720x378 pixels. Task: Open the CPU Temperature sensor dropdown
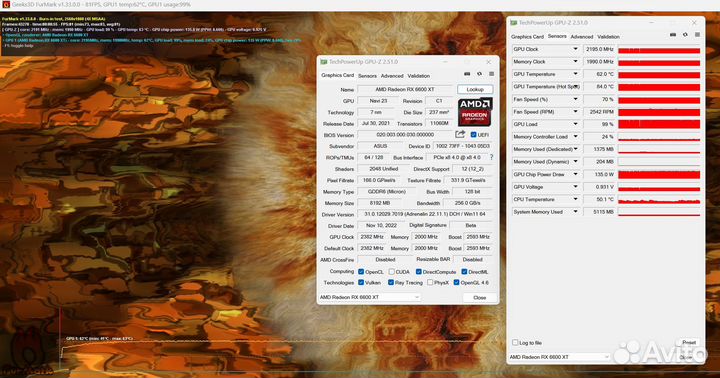pos(575,199)
